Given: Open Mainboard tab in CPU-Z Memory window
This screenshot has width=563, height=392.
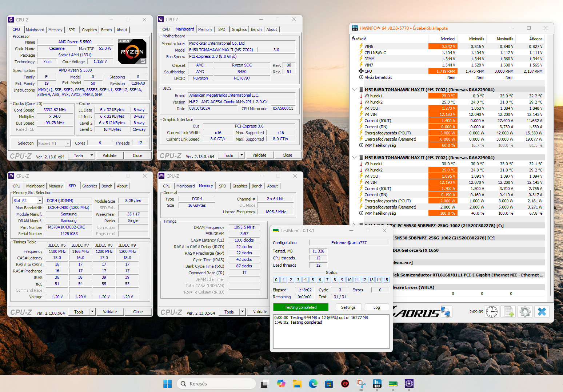Looking at the screenshot, I should (x=185, y=186).
